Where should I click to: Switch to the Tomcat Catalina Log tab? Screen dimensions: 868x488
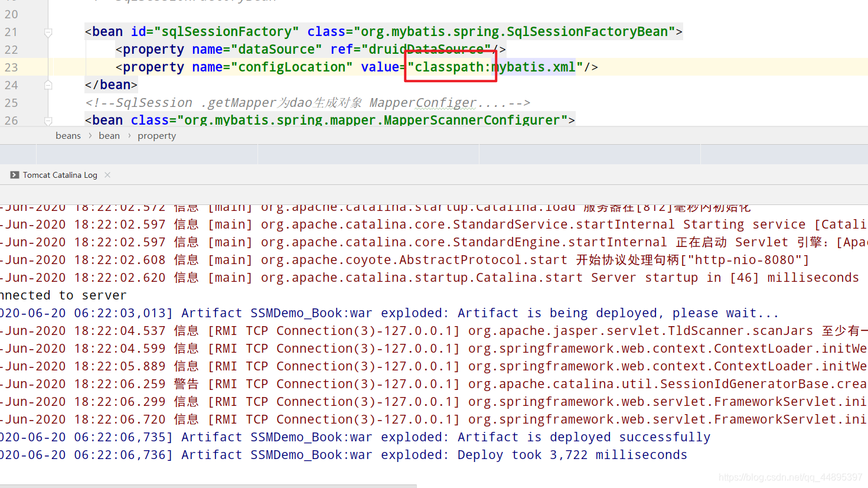(x=59, y=174)
